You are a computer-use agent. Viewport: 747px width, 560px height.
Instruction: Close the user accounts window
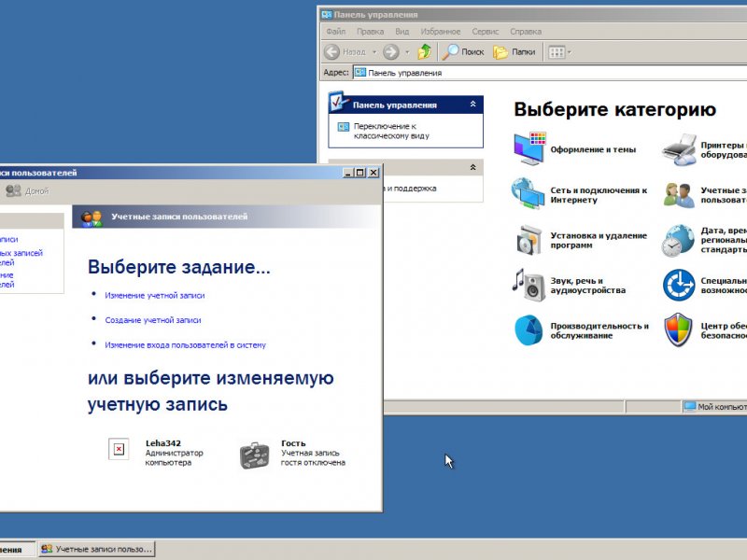point(374,173)
